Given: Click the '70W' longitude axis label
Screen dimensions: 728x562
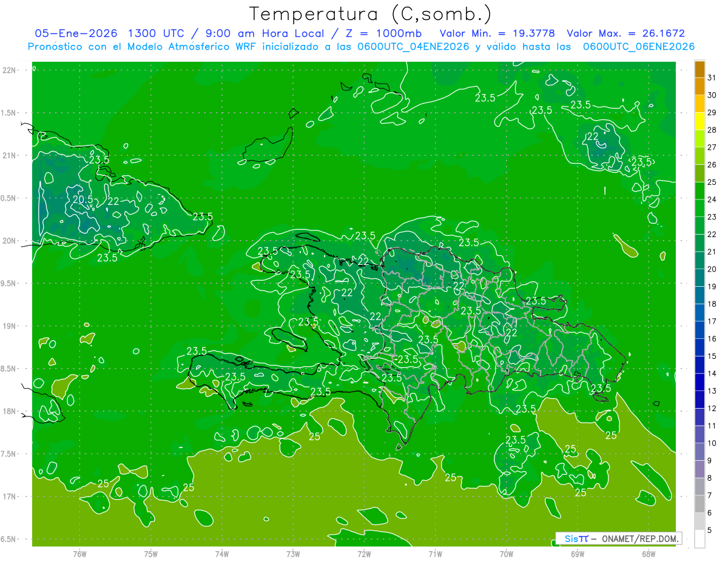Looking at the screenshot, I should (507, 554).
